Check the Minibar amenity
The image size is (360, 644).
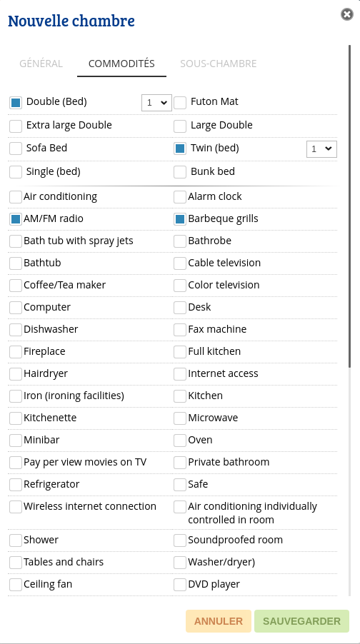(x=16, y=441)
